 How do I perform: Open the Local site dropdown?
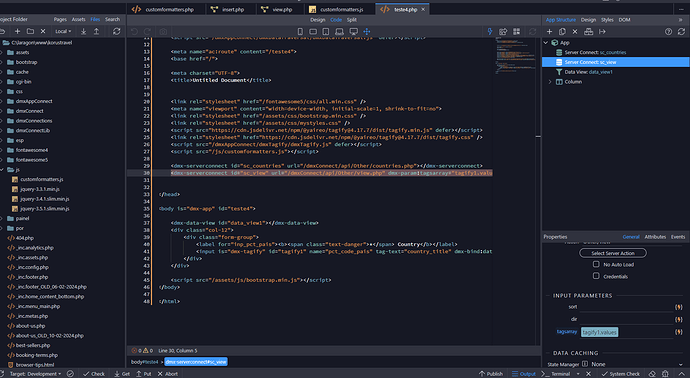pos(63,31)
